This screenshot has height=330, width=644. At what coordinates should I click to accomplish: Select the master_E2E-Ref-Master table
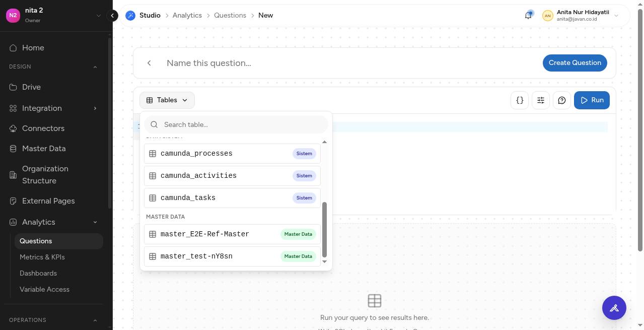pos(232,234)
